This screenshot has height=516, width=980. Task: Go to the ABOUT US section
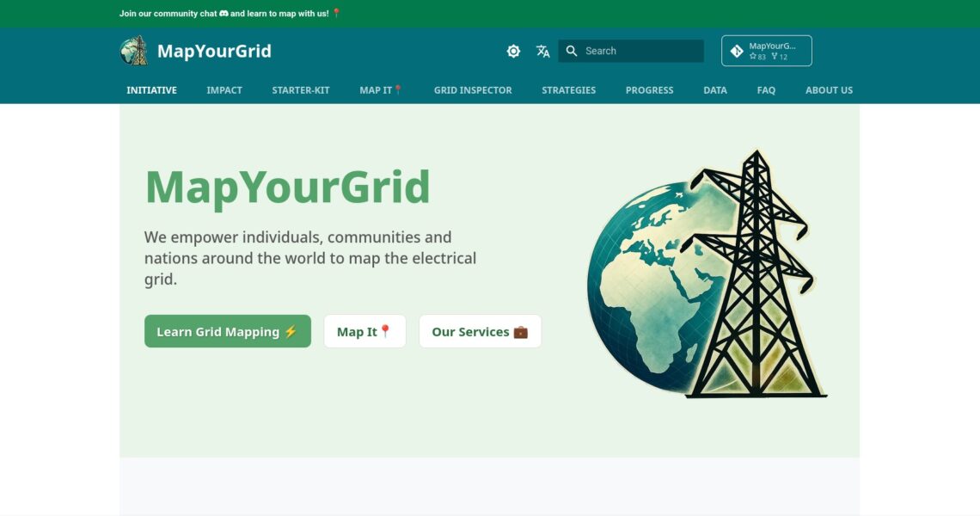(829, 89)
